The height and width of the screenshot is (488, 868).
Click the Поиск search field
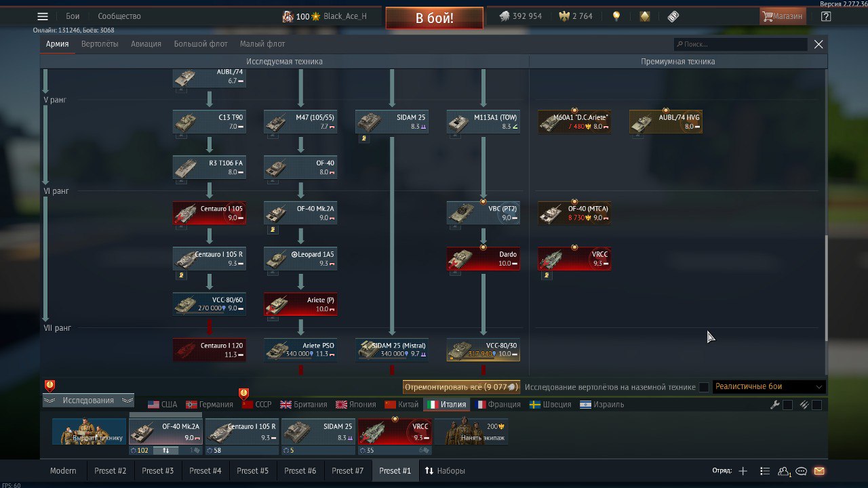741,44
